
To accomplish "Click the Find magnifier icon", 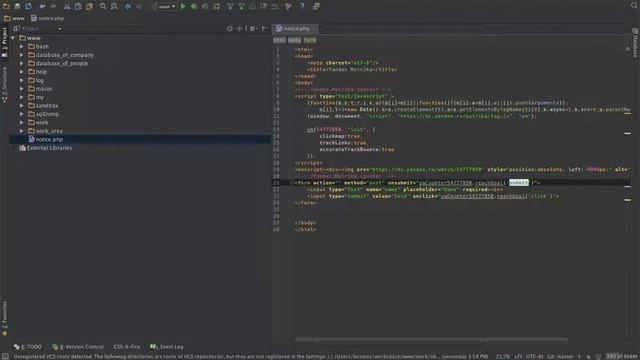I will pos(103,7).
